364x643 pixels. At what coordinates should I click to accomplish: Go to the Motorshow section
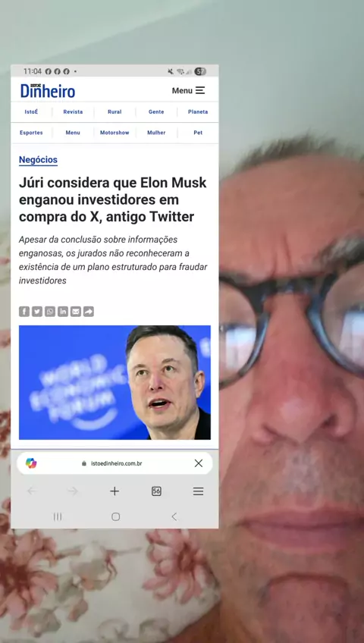click(x=115, y=133)
